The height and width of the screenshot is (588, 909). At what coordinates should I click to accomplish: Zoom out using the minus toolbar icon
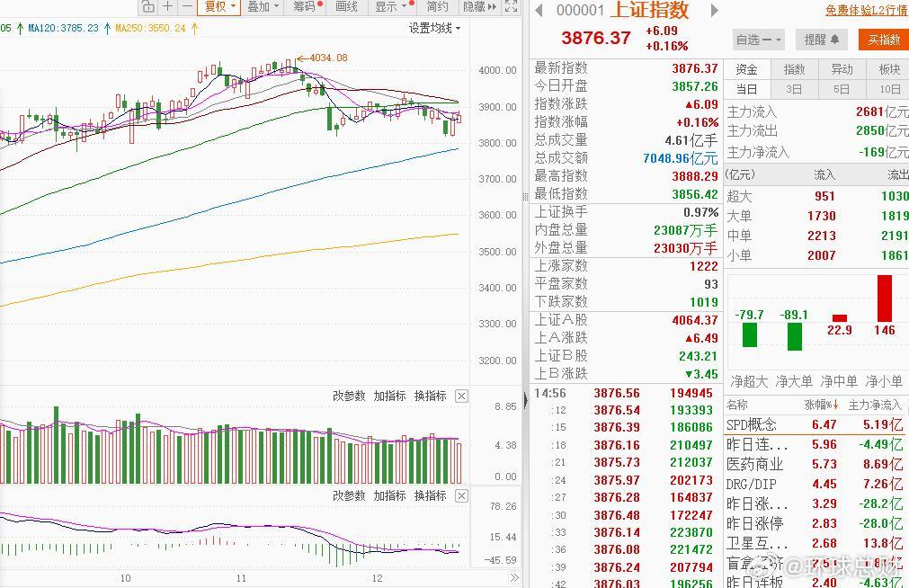(x=186, y=7)
